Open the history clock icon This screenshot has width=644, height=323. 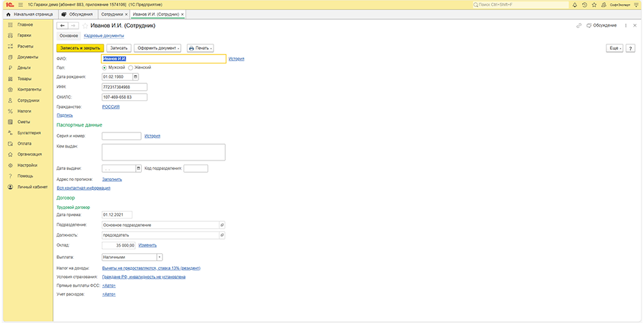[584, 4]
